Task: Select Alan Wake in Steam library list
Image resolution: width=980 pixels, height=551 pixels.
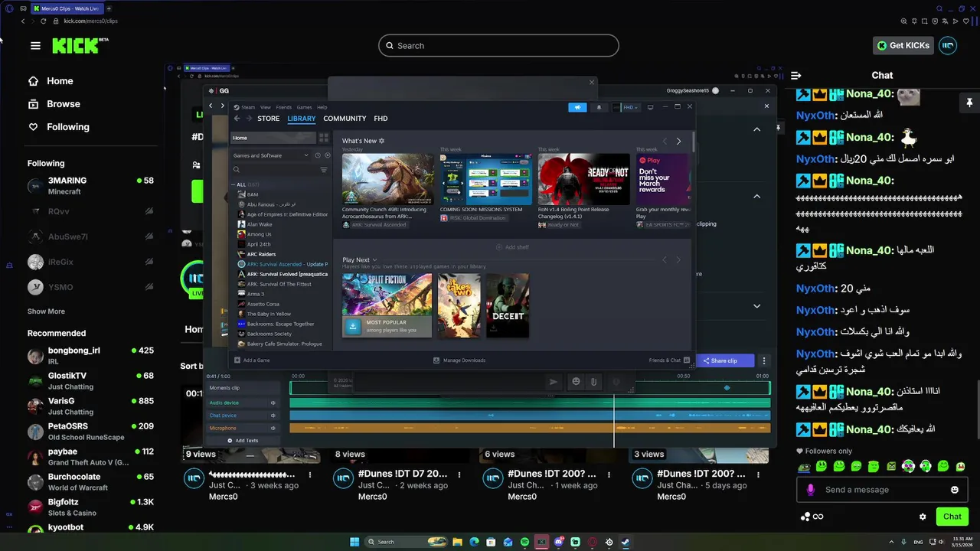Action: pos(260,224)
